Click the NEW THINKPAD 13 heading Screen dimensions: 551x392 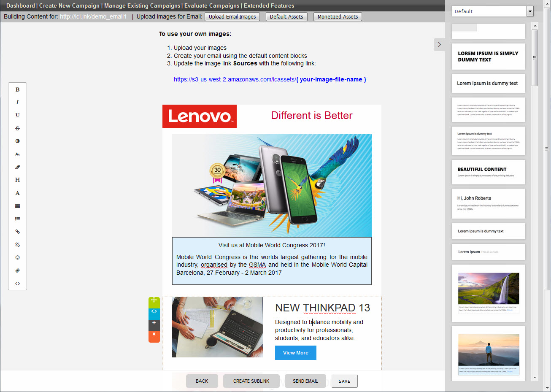coord(322,308)
